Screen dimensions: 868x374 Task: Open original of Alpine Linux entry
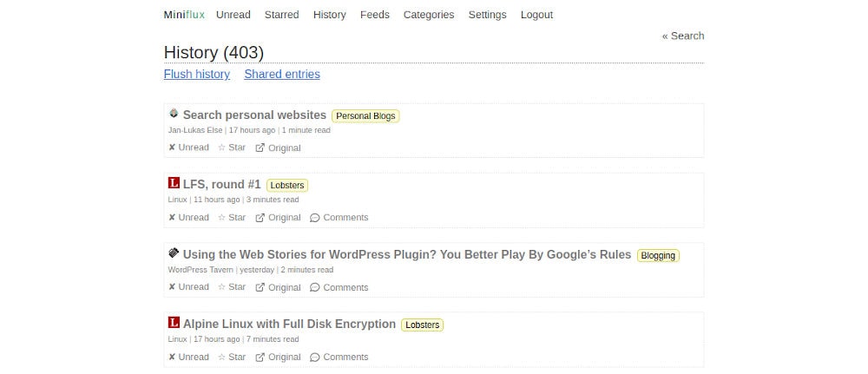click(x=278, y=357)
